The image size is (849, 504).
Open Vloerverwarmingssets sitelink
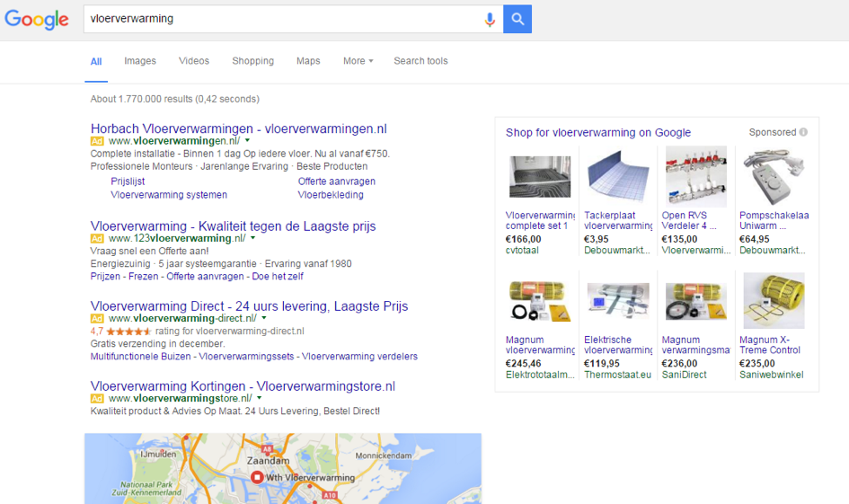pos(246,357)
